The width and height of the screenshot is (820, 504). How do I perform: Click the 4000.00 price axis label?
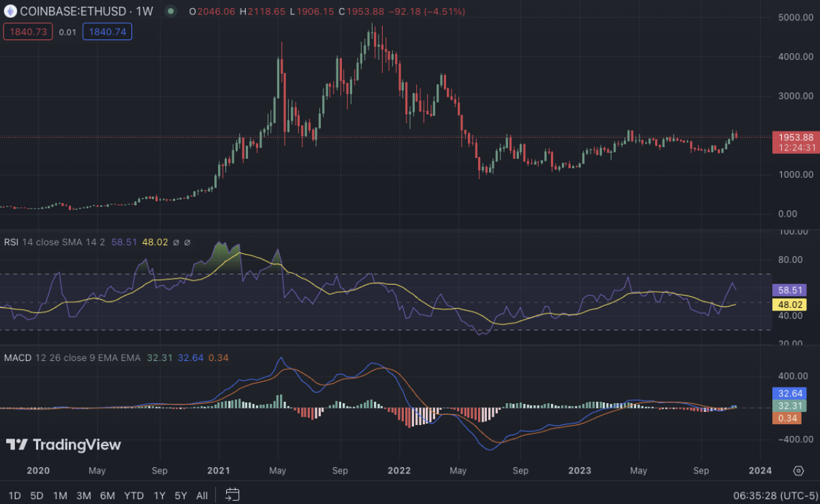(x=795, y=57)
